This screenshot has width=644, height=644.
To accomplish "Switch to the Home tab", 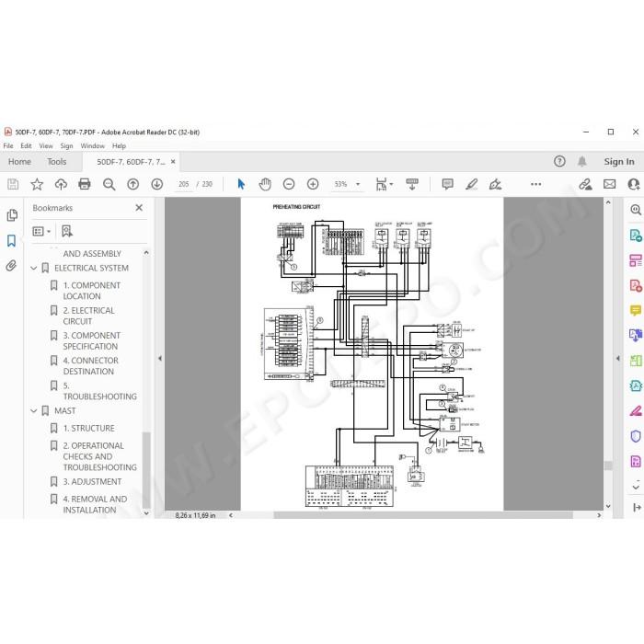I will 19,162.
